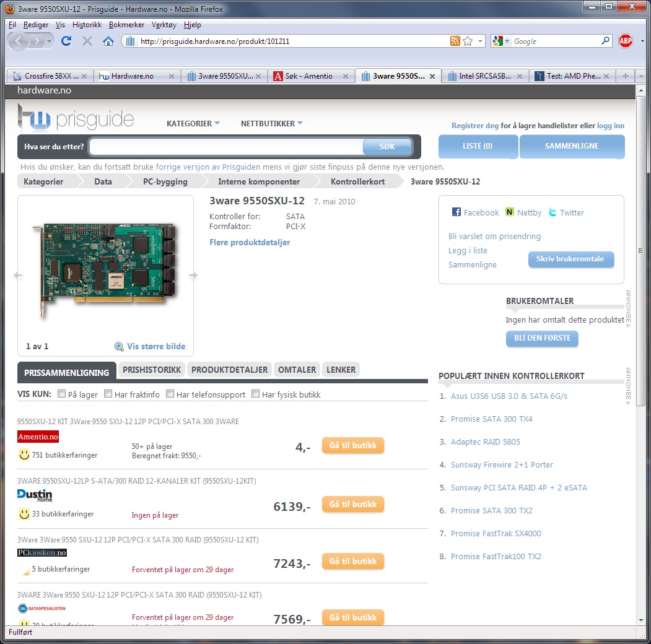Click the BLI DEN FØRSTE button
651x644 pixels.
pyautogui.click(x=542, y=338)
